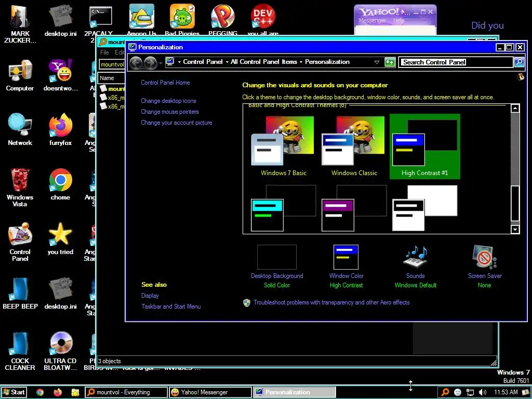Select the furryfox desktop icon

point(60,130)
